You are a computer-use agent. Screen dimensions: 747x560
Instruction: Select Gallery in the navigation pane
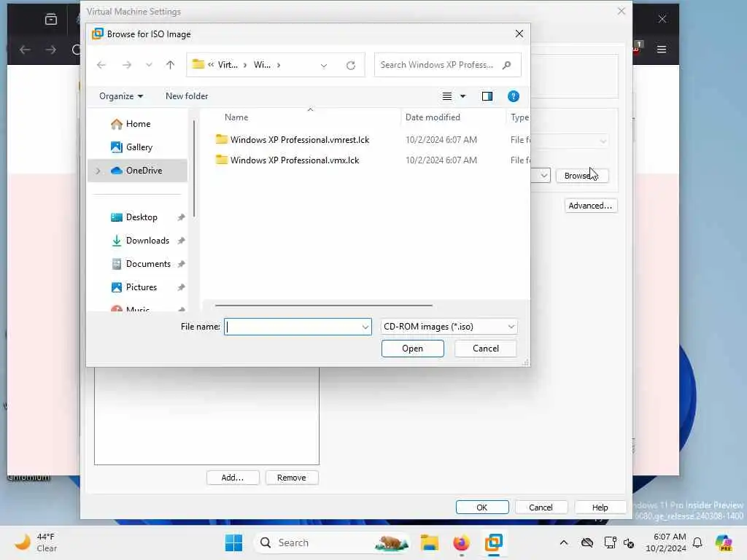(138, 147)
